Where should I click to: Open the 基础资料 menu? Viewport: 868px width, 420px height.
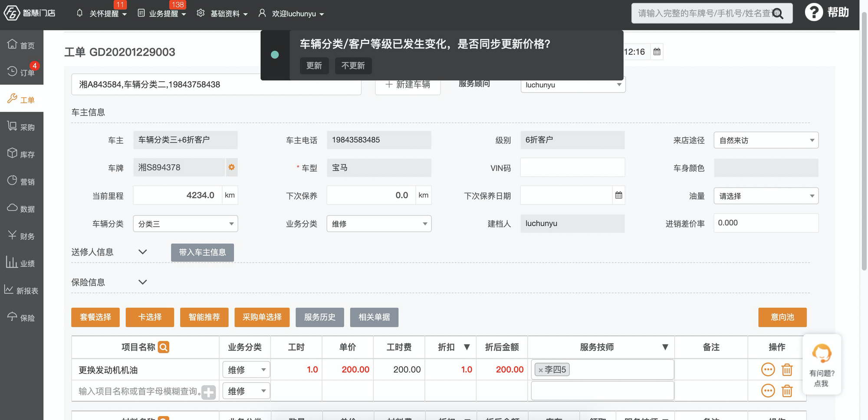pyautogui.click(x=222, y=13)
